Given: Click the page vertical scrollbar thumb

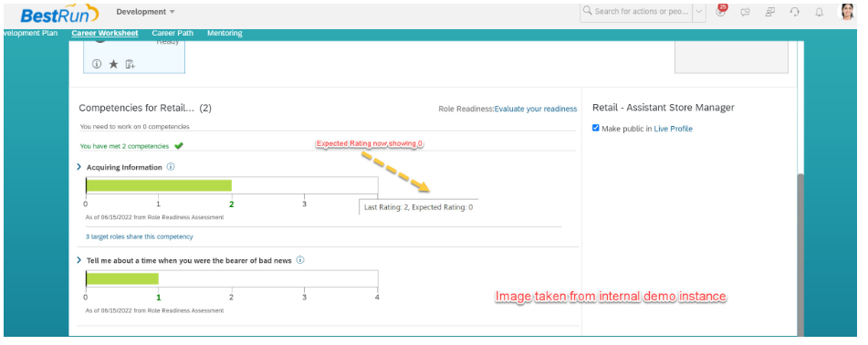Looking at the screenshot, I should coord(800,254).
